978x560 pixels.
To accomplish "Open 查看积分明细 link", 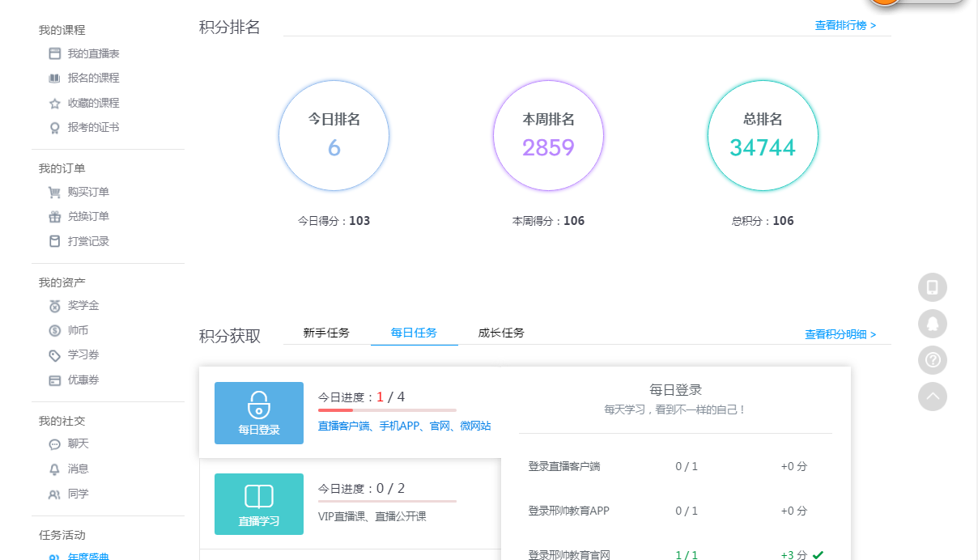I will click(x=840, y=334).
